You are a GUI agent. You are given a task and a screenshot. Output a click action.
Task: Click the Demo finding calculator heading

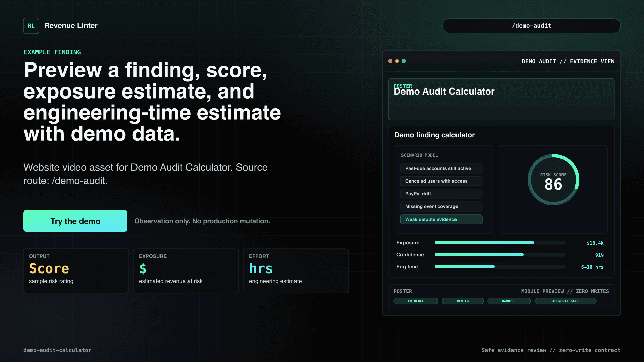434,135
